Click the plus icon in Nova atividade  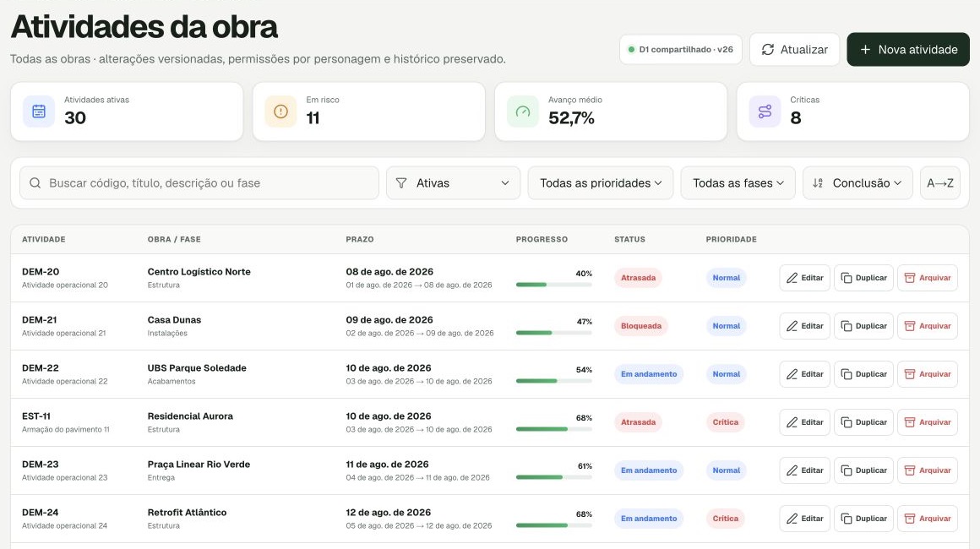pyautogui.click(x=865, y=49)
